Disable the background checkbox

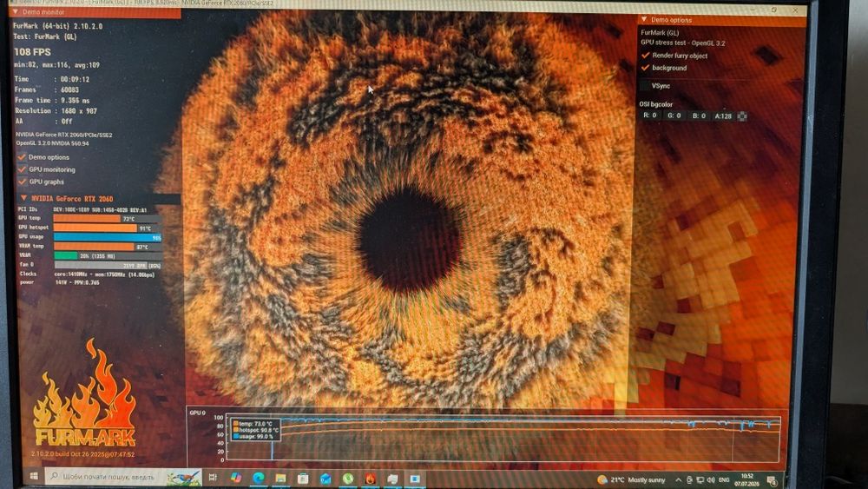646,68
